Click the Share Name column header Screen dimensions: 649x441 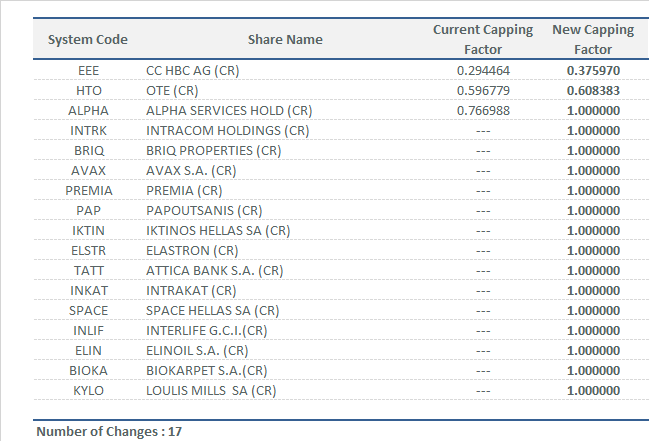285,40
